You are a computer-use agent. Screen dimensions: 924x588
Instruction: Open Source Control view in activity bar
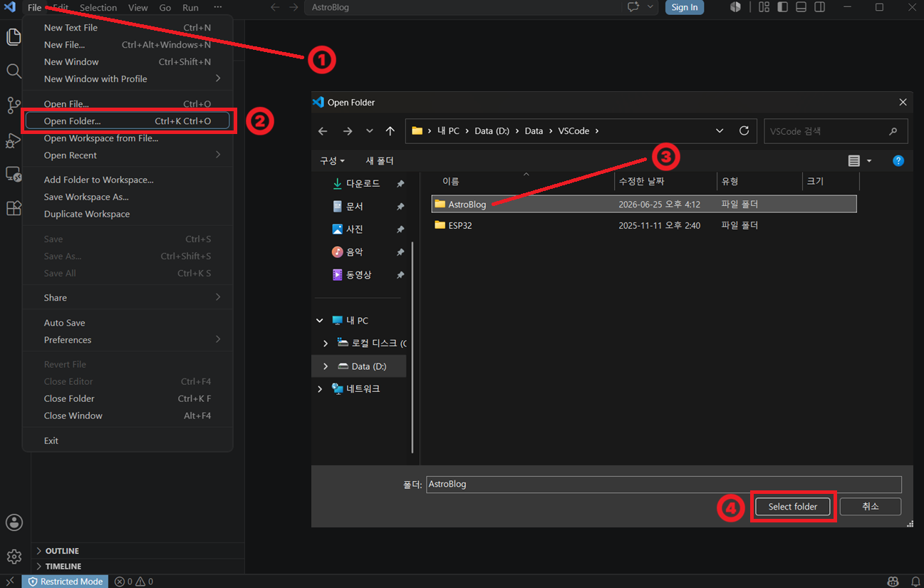tap(14, 105)
